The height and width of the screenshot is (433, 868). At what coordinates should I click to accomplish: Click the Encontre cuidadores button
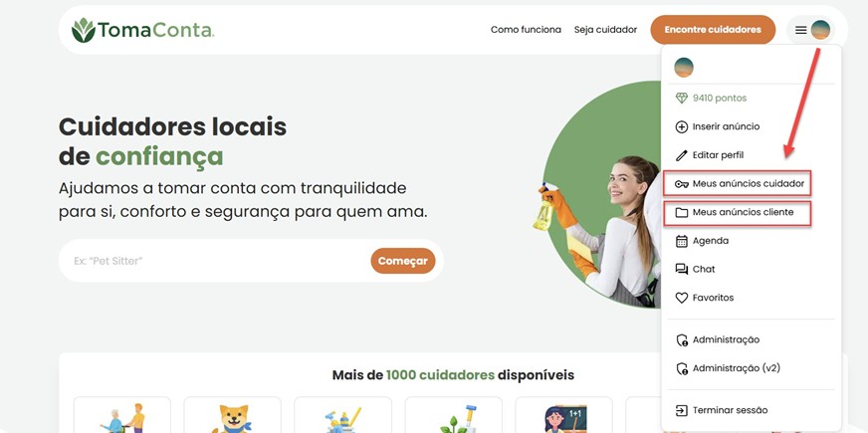coord(713,30)
